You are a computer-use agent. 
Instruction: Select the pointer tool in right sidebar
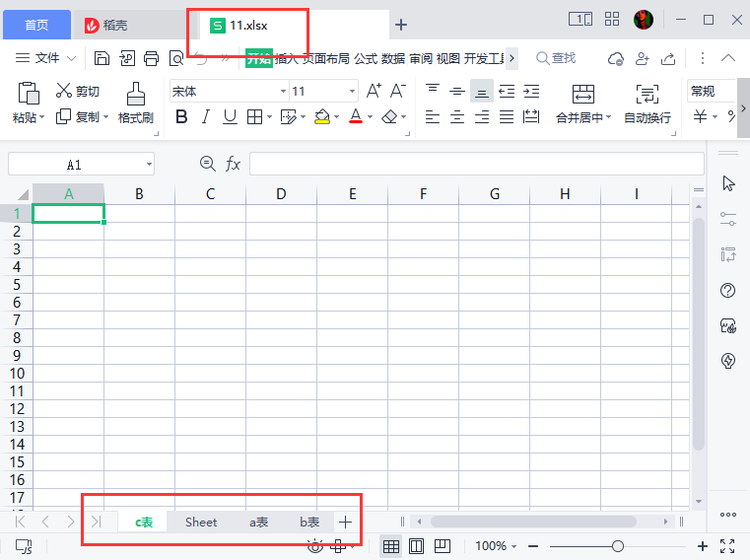point(728,183)
